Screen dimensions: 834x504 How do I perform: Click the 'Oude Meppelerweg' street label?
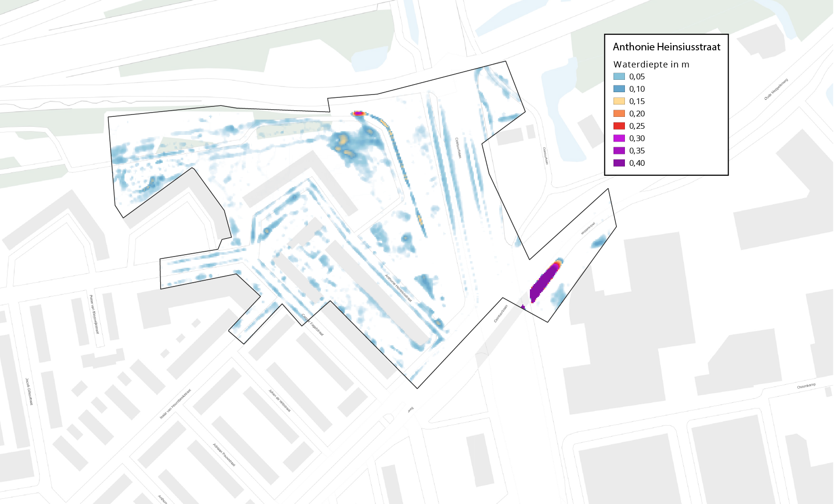point(776,89)
